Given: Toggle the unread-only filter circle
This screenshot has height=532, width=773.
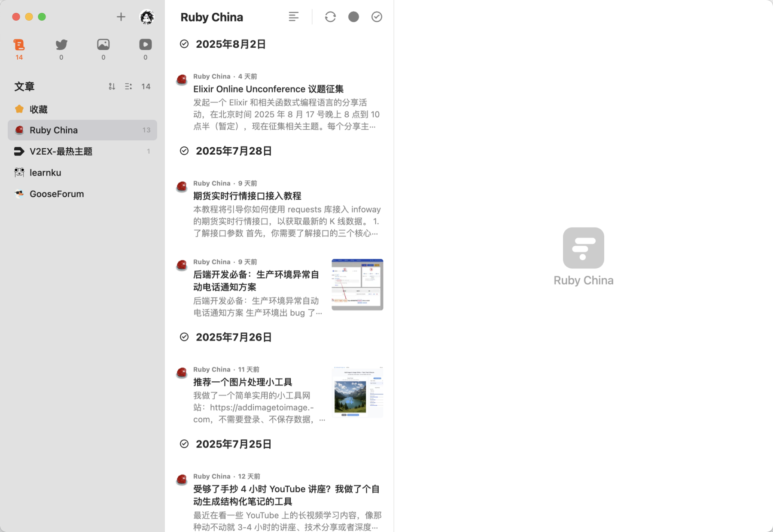Looking at the screenshot, I should click(x=353, y=17).
